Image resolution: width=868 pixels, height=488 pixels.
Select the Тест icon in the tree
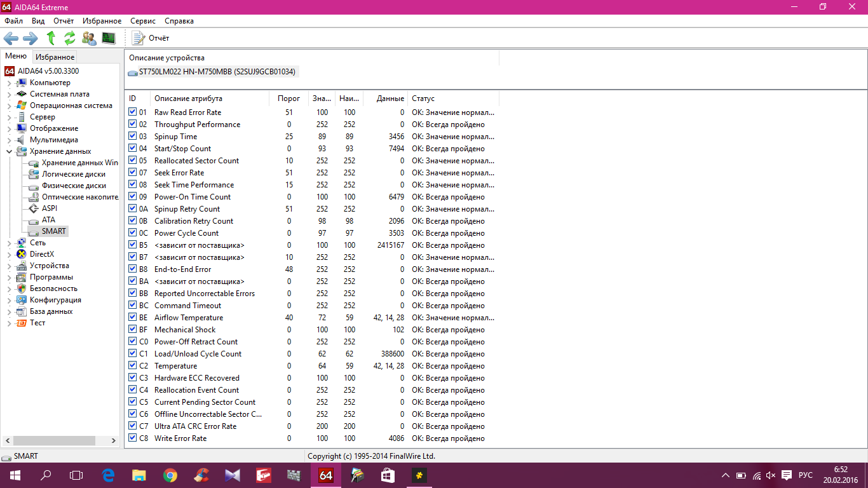[x=22, y=323]
